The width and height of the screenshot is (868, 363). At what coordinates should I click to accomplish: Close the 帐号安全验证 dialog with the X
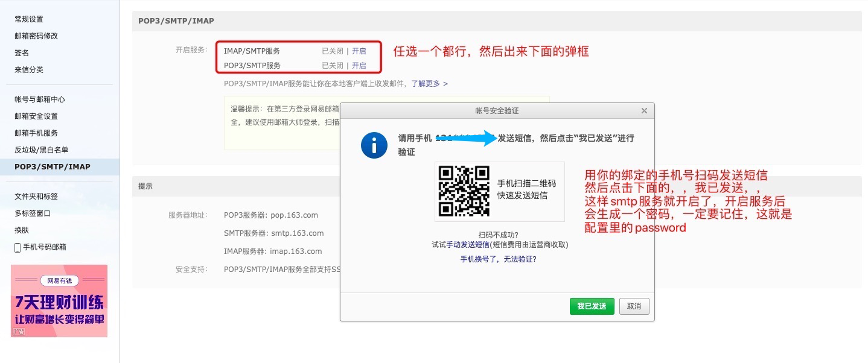[x=643, y=111]
